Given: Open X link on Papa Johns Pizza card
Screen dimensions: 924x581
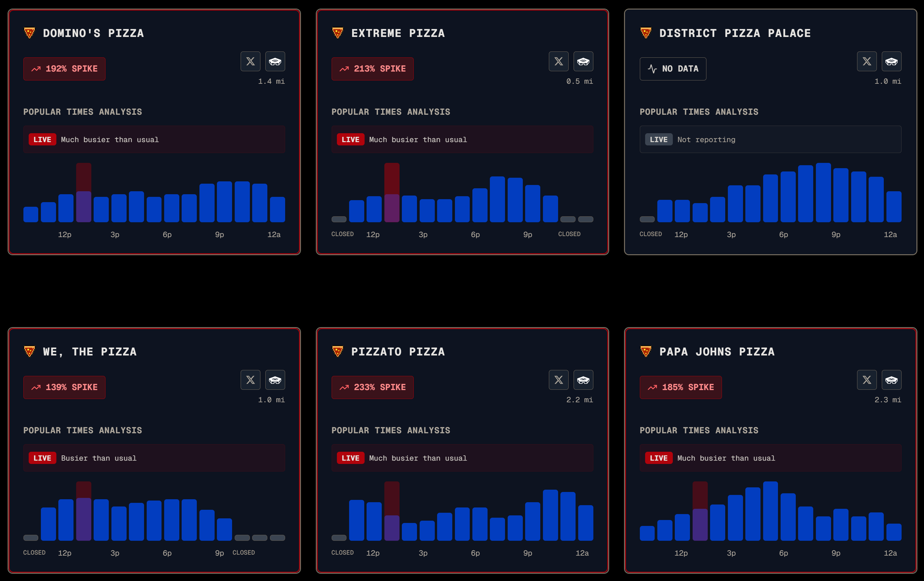Looking at the screenshot, I should (867, 380).
